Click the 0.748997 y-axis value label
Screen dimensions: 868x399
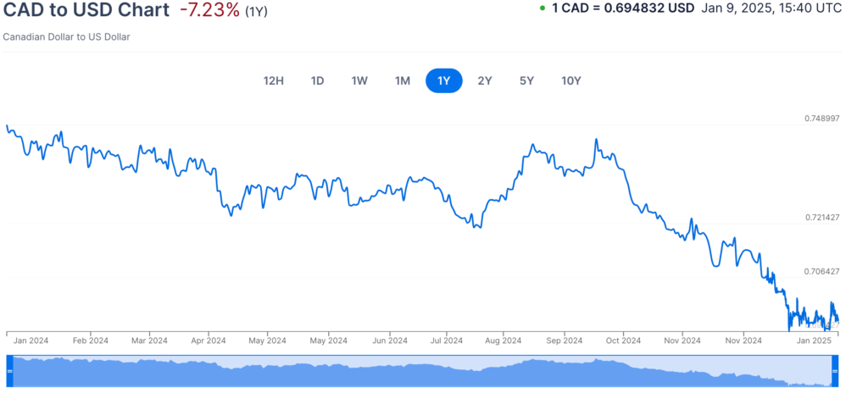point(821,118)
